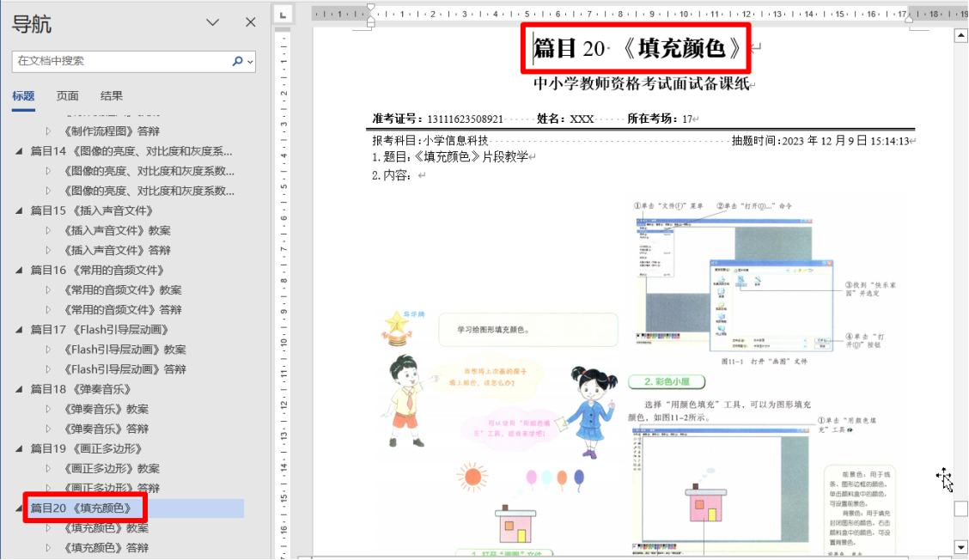The width and height of the screenshot is (969, 560).
Task: Click the ruler tab-stop selector icon
Action: pyautogui.click(x=284, y=13)
